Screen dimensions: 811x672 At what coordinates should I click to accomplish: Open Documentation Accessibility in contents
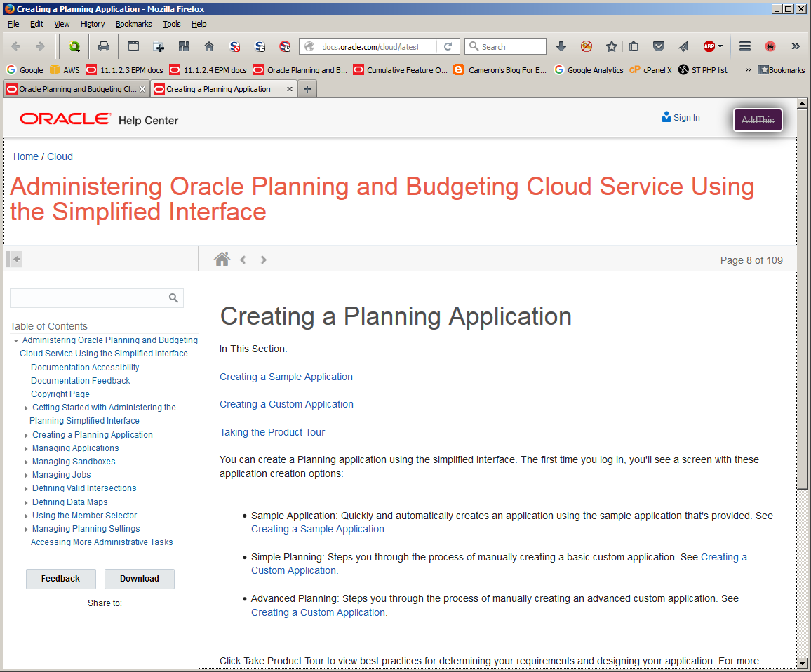[x=85, y=368]
